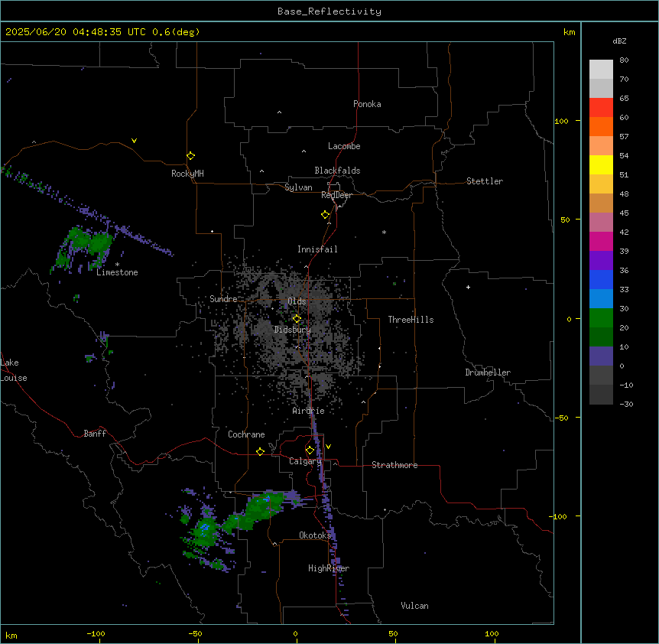This screenshot has height=644, width=659.
Task: Click the Sylvan label
Action: pyautogui.click(x=298, y=187)
